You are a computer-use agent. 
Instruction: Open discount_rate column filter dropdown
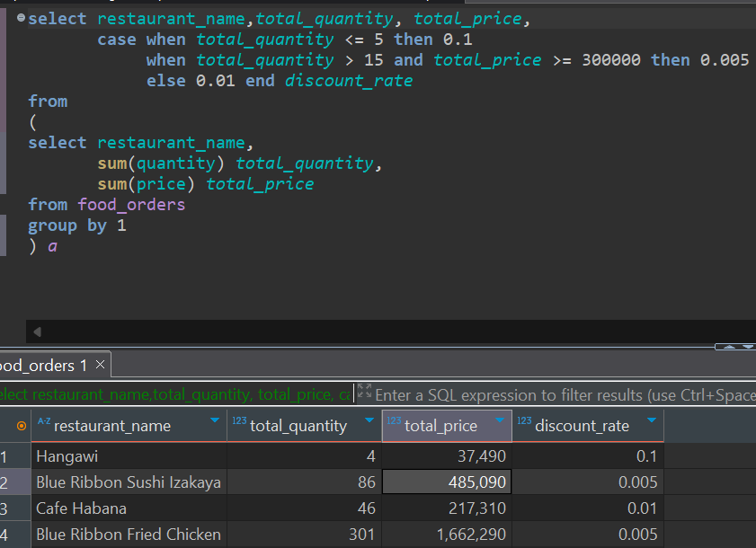pyautogui.click(x=652, y=420)
